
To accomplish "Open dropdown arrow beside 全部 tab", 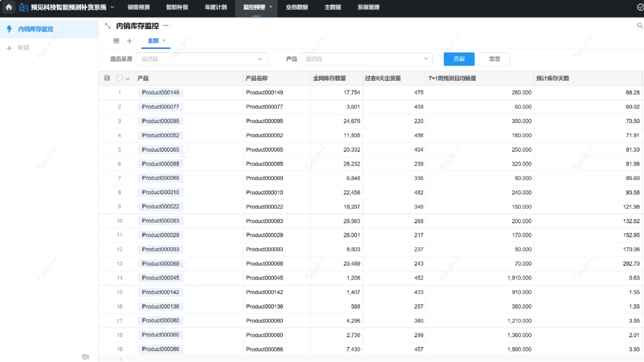I will click(x=164, y=41).
